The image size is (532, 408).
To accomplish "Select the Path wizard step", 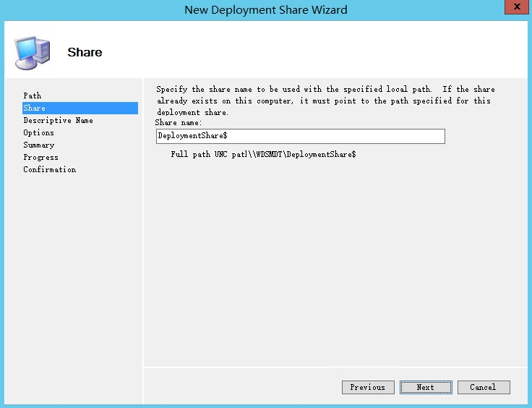I will [33, 95].
